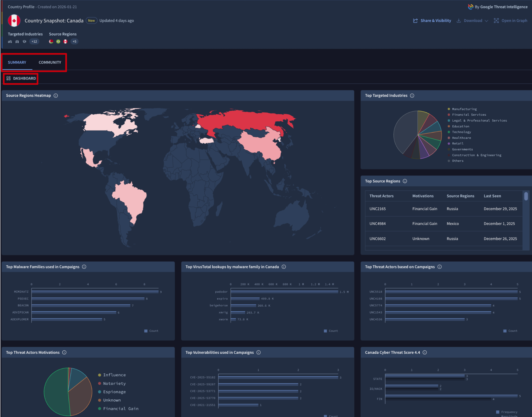The width and height of the screenshot is (532, 417).
Task: Select the Dashboard sub-tab
Action: [21, 78]
